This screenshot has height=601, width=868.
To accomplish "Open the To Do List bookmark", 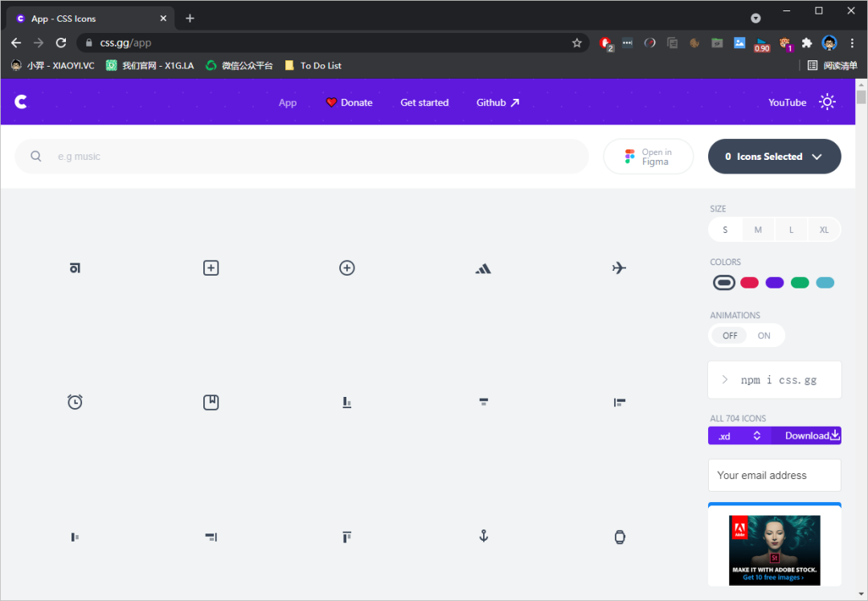I will [313, 65].
